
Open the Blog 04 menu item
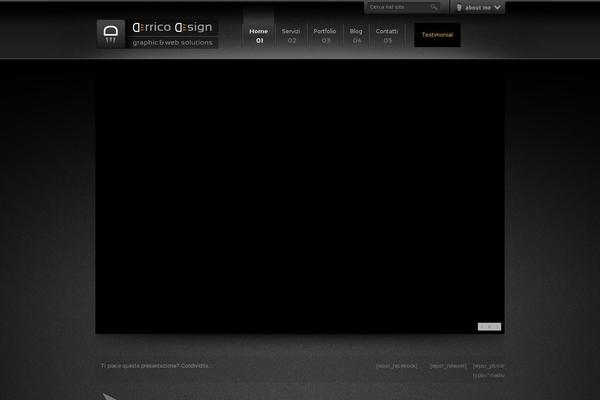coord(356,36)
